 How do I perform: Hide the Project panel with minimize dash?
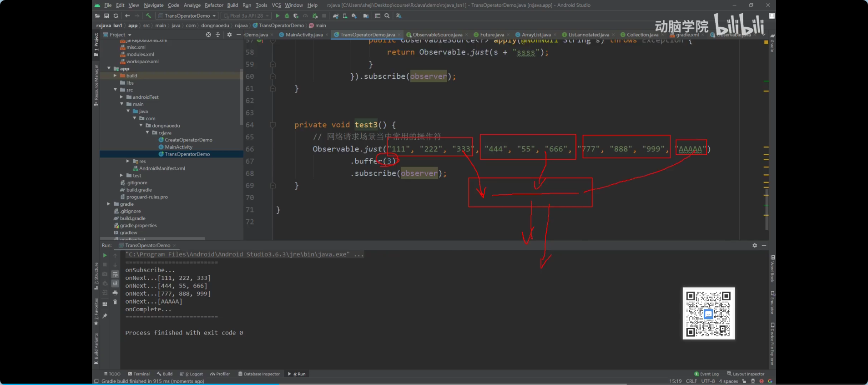pyautogui.click(x=238, y=35)
